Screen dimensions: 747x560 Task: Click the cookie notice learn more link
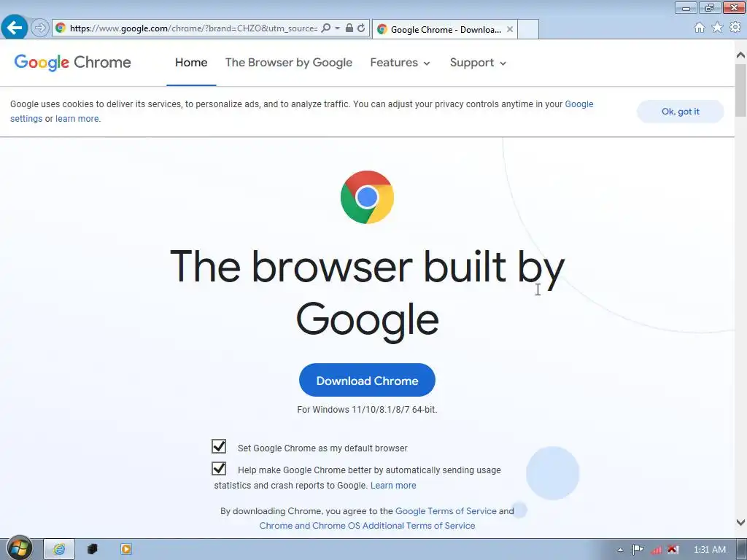click(77, 119)
